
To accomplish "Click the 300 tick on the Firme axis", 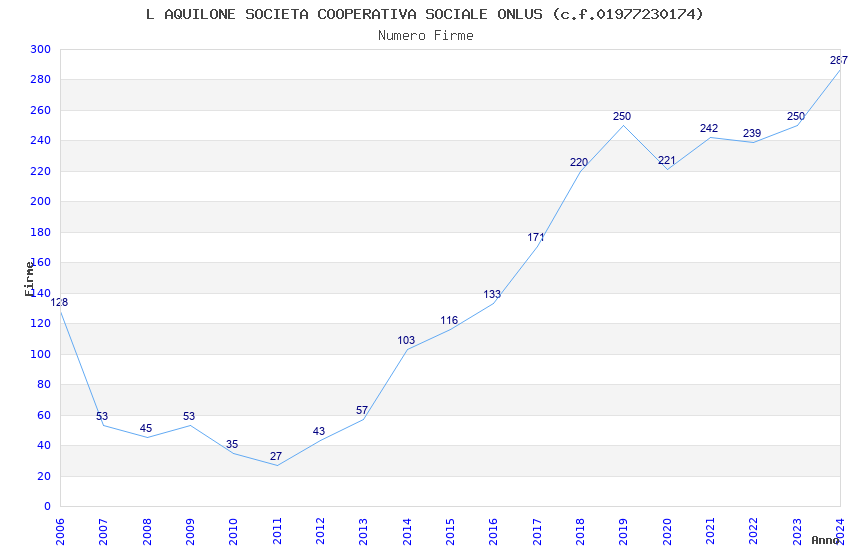I will 41,49.
